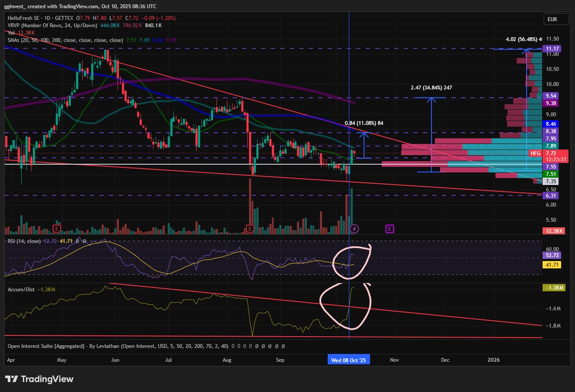Click the Nov label on the time axis
Image resolution: width=575 pixels, height=392 pixels.
(x=394, y=360)
